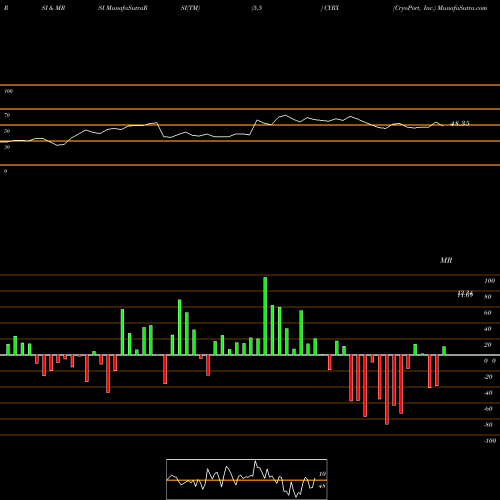The image size is (500, 500).
Task: Click the MR axis label -40
Action: click(488, 393)
